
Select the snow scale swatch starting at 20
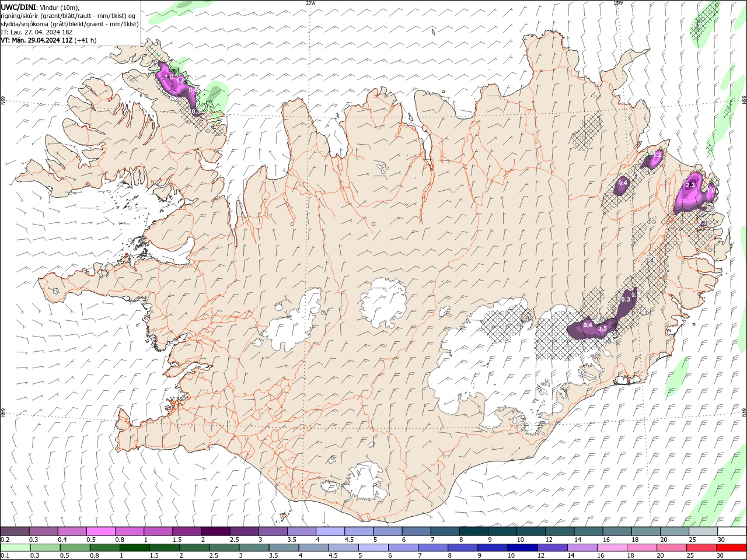[674, 531]
